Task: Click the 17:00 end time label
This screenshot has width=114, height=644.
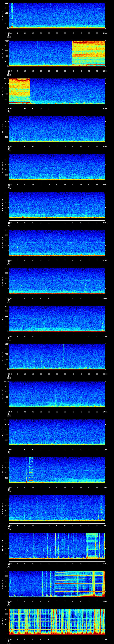Action: [105, 147]
